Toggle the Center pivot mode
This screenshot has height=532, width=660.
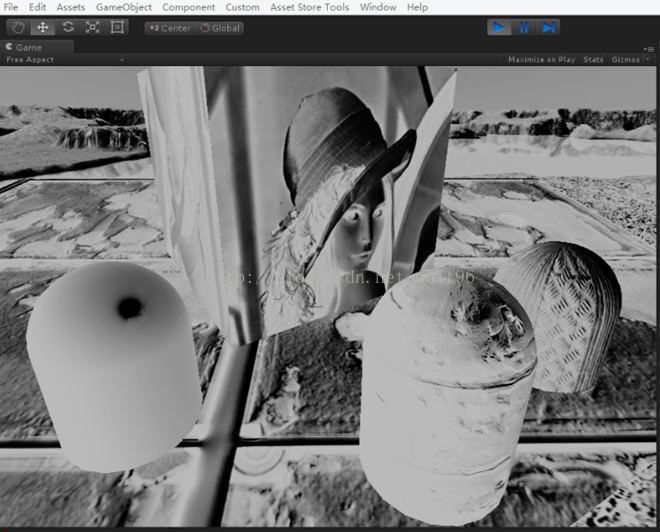(x=170, y=28)
